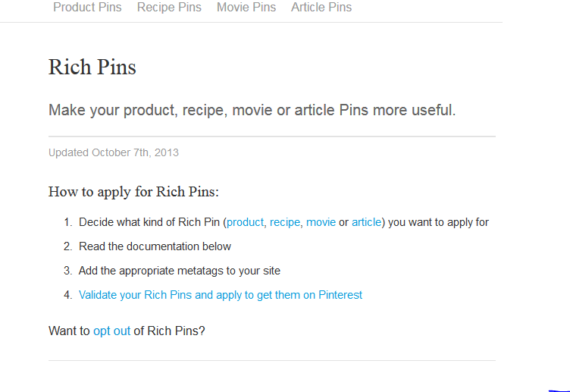This screenshot has width=570, height=392.
Task: Click the blue mark in bottom corner
Action: point(559,390)
